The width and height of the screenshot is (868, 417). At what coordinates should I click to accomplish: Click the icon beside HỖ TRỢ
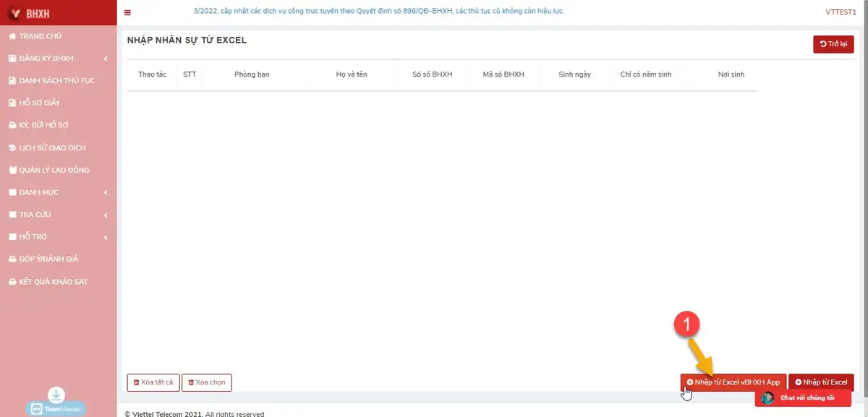[12, 237]
